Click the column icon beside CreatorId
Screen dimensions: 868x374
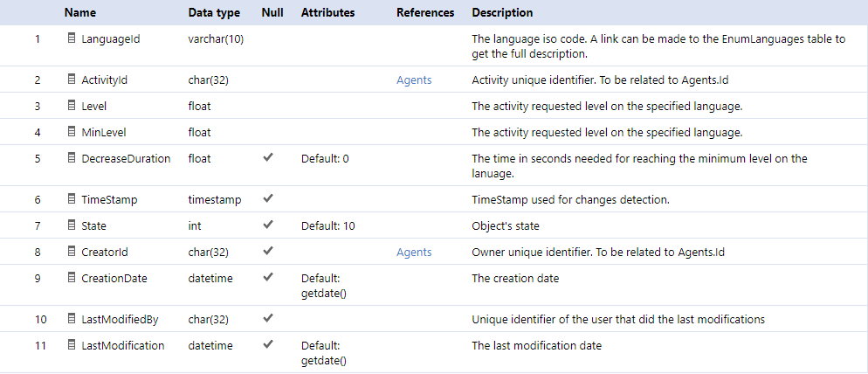(x=71, y=252)
